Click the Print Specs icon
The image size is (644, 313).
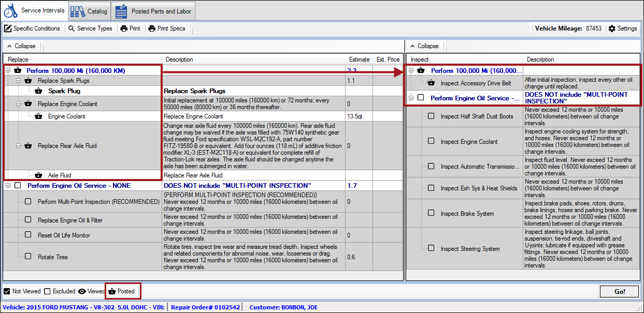153,28
